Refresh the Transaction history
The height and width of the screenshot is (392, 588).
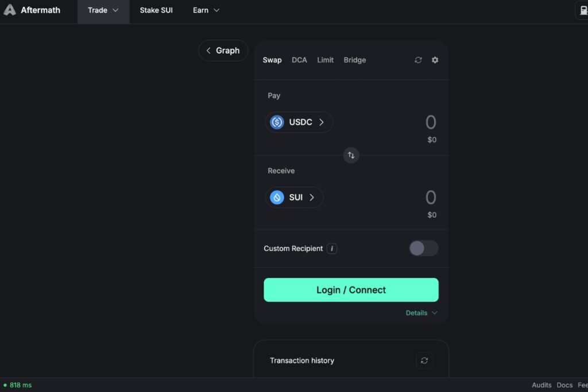pyautogui.click(x=424, y=360)
